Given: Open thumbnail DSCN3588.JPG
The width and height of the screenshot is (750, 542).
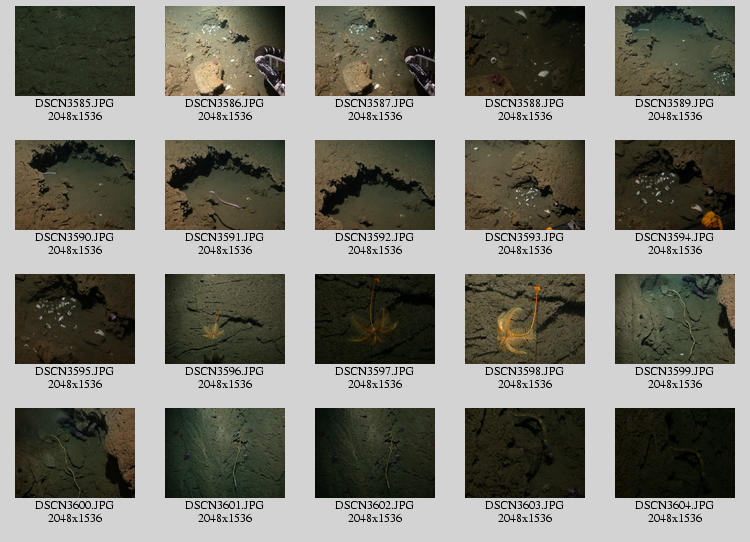Looking at the screenshot, I should (525, 51).
